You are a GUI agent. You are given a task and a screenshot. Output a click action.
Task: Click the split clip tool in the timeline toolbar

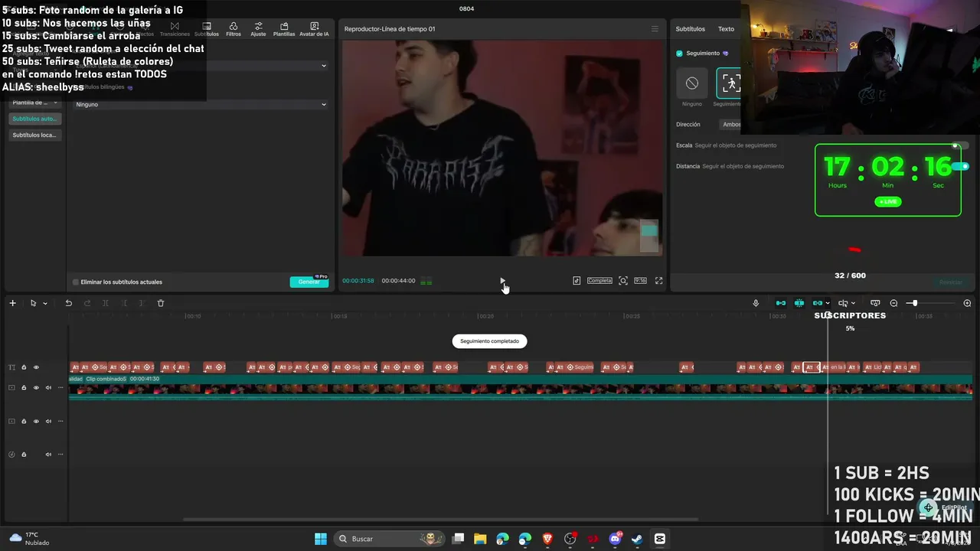[x=106, y=303]
